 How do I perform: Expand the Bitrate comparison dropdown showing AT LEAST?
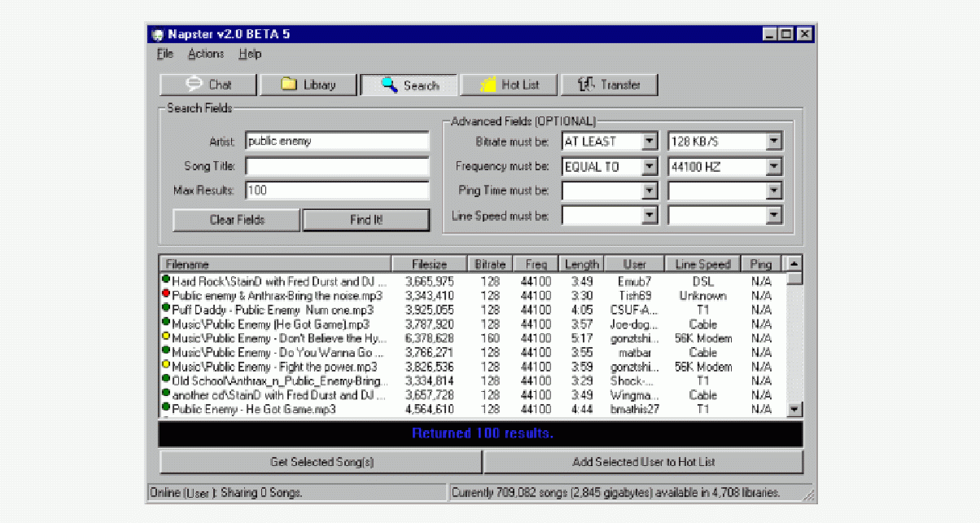[x=649, y=142]
